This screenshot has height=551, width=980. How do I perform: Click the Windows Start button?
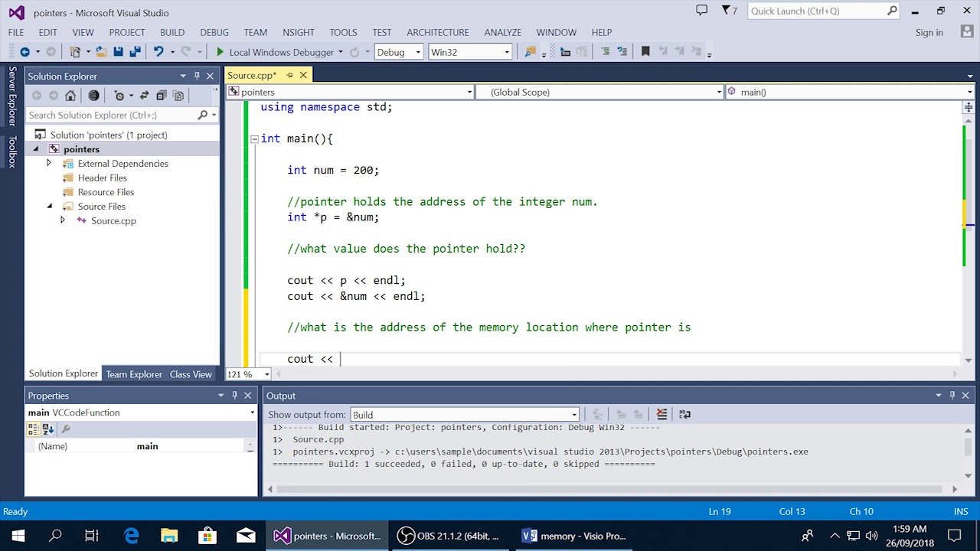(18, 536)
